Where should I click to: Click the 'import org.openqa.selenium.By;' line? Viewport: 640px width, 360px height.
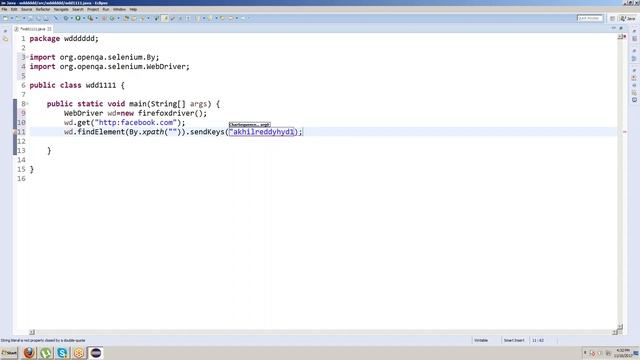point(94,57)
